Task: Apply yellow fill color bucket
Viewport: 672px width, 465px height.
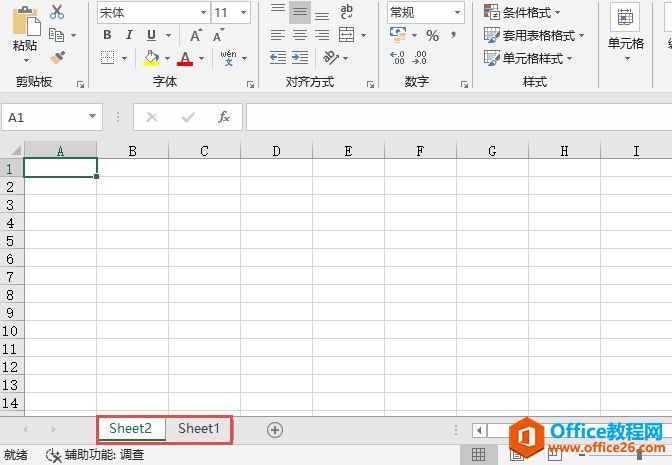Action: [151, 58]
